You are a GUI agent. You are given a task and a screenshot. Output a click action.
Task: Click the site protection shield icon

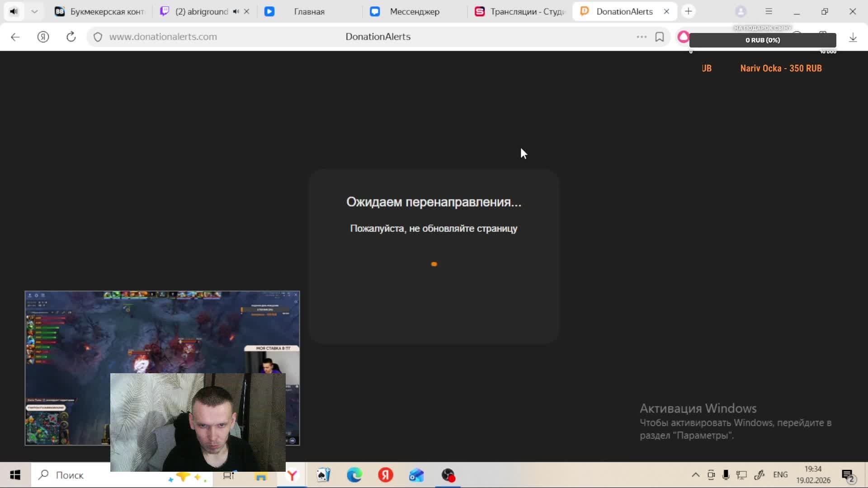tap(98, 37)
